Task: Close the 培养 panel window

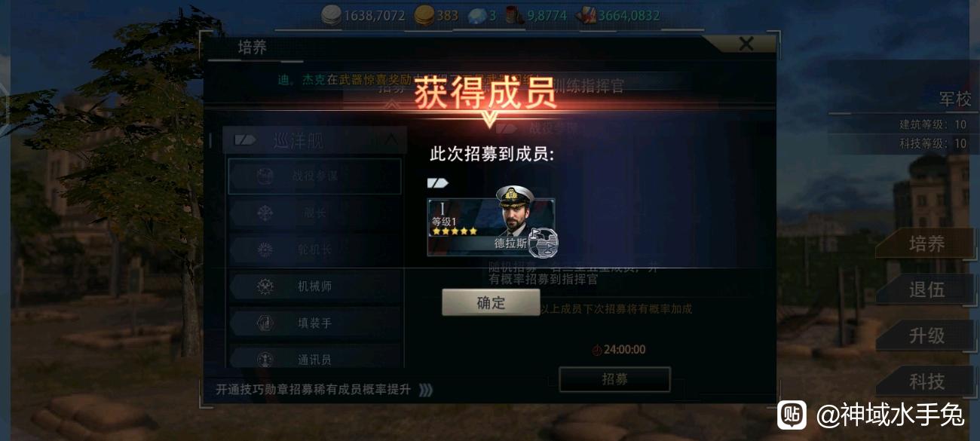Action: tap(746, 44)
